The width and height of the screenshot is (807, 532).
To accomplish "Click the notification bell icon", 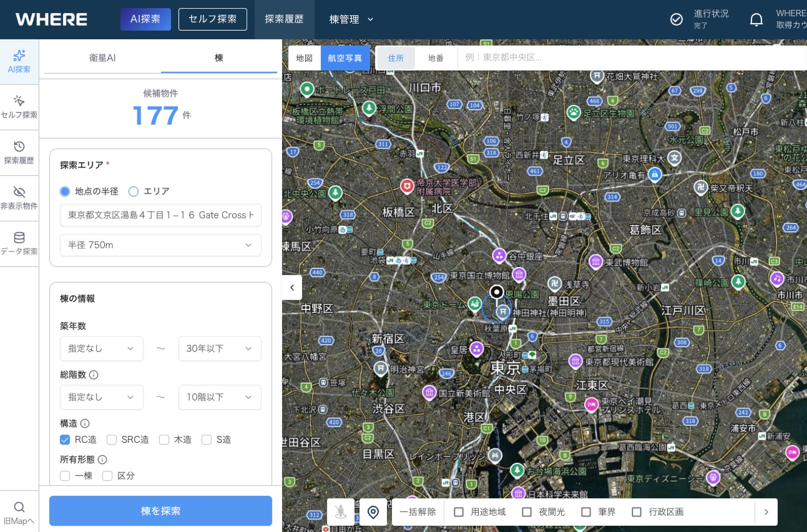I will (x=756, y=19).
